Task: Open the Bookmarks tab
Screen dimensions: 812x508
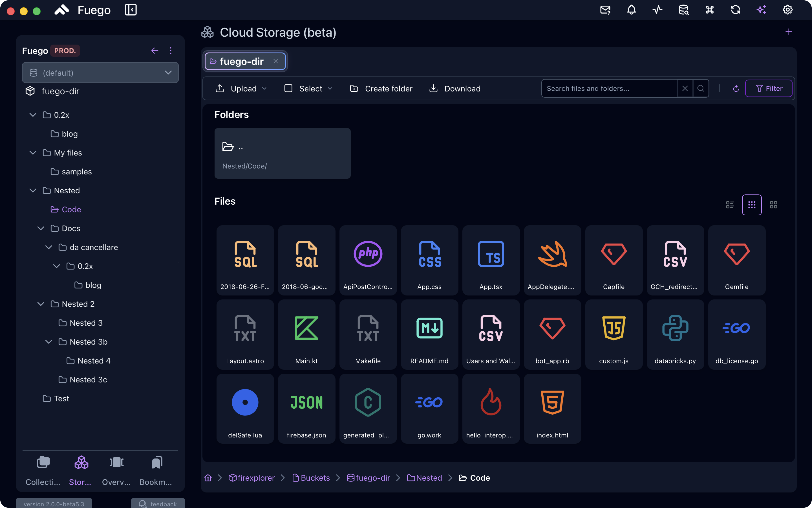Action: [x=156, y=471]
